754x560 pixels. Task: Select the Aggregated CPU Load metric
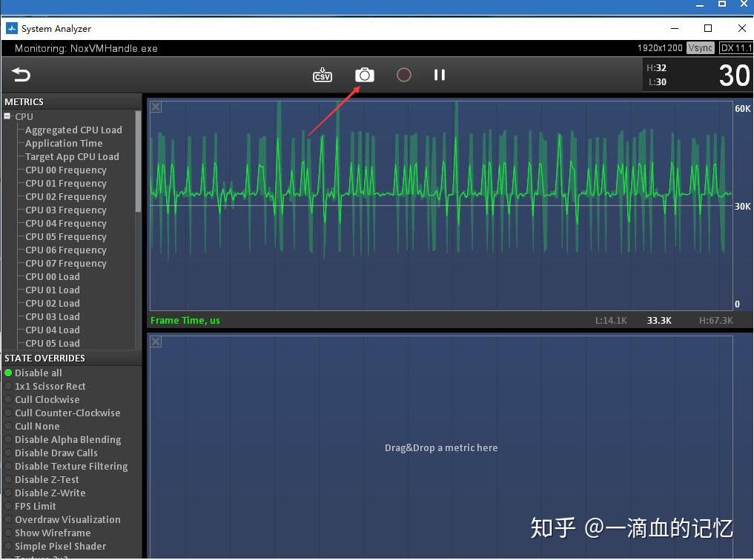74,130
